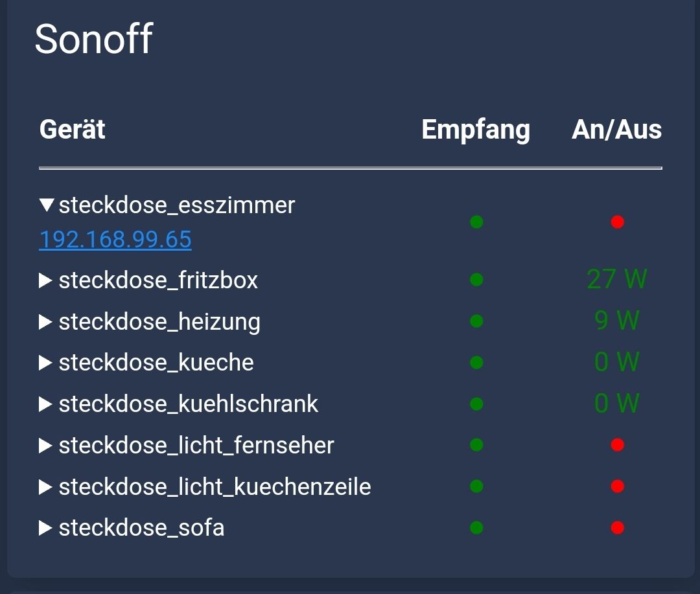Expand the steckdose_fritzbox entry
The height and width of the screenshot is (594, 700).
(x=45, y=280)
